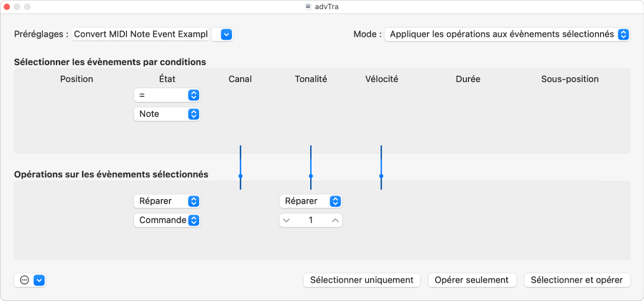
Task: Set the Tonalité operation value field to edit
Action: click(310, 220)
